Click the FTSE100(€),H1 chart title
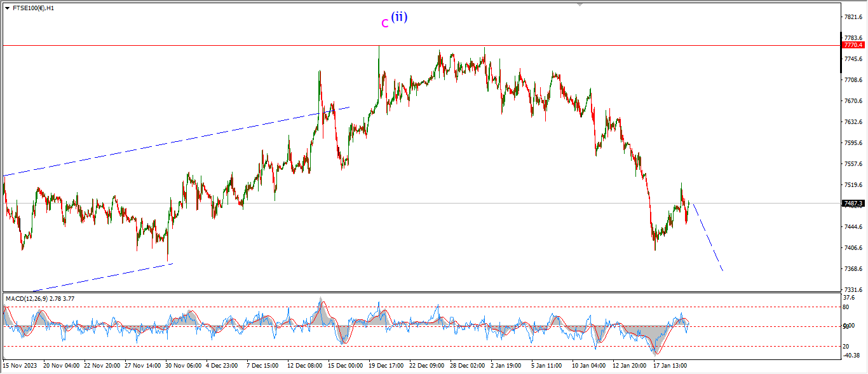 pyautogui.click(x=33, y=8)
